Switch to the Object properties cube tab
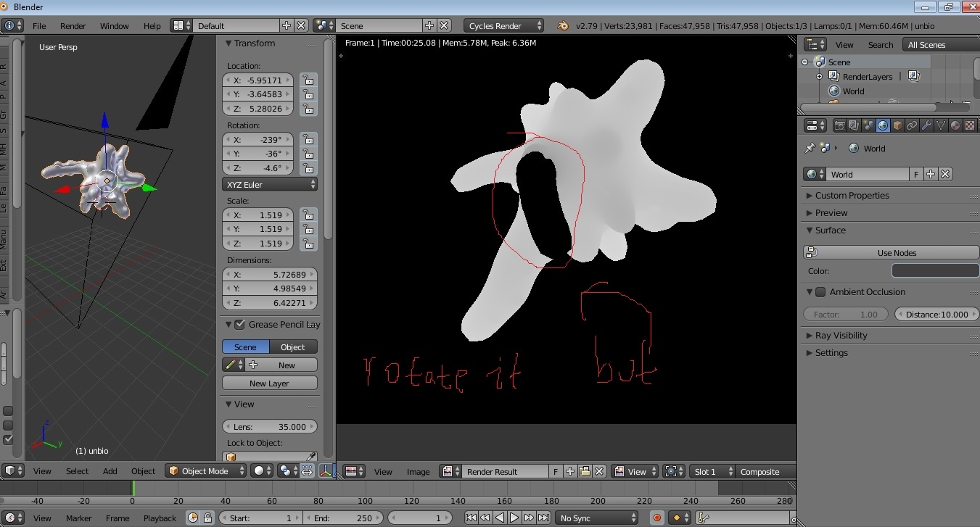Screen dimensions: 980x527 (x=897, y=125)
